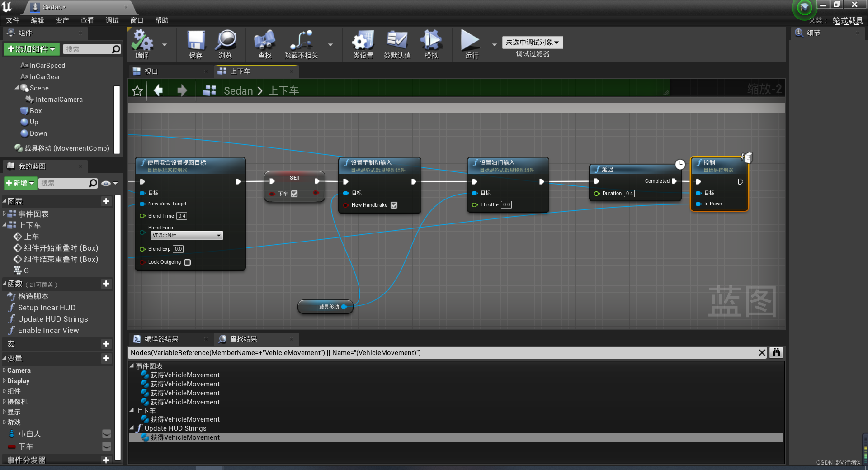
Task: Click component search field in 组件
Action: point(88,49)
